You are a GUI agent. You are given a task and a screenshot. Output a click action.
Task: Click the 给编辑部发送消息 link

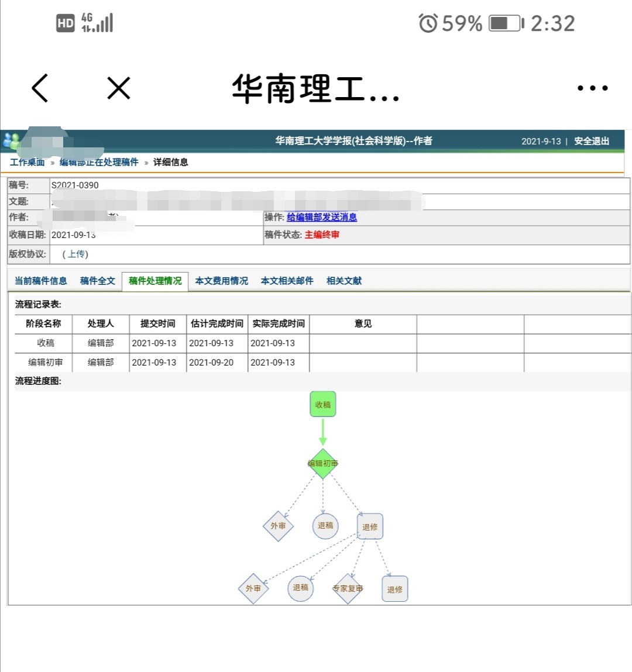coord(321,217)
